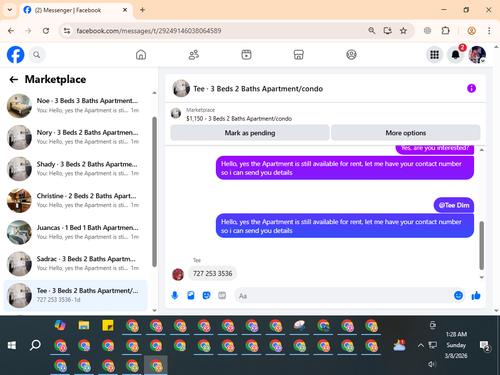This screenshot has height=375, width=500.
Task: Choose a sticker icon
Action: tap(207, 295)
